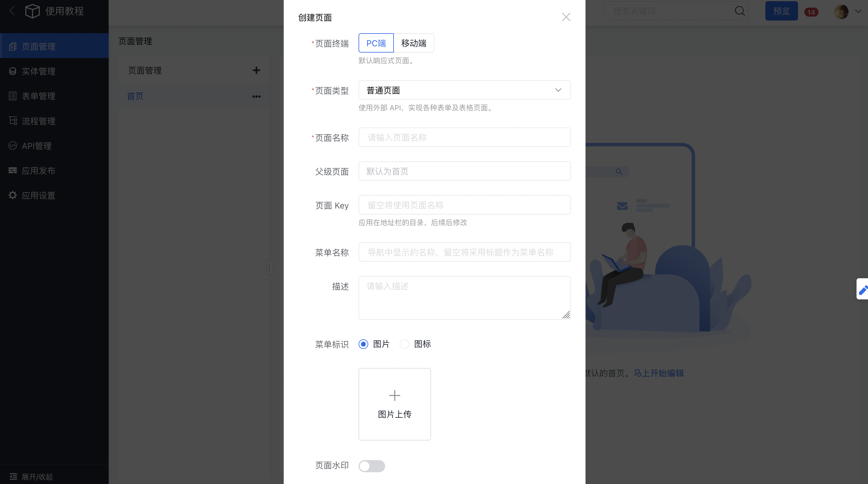Expand the 页面类型 dropdown showing 普通页面
The width and height of the screenshot is (868, 484).
[464, 90]
